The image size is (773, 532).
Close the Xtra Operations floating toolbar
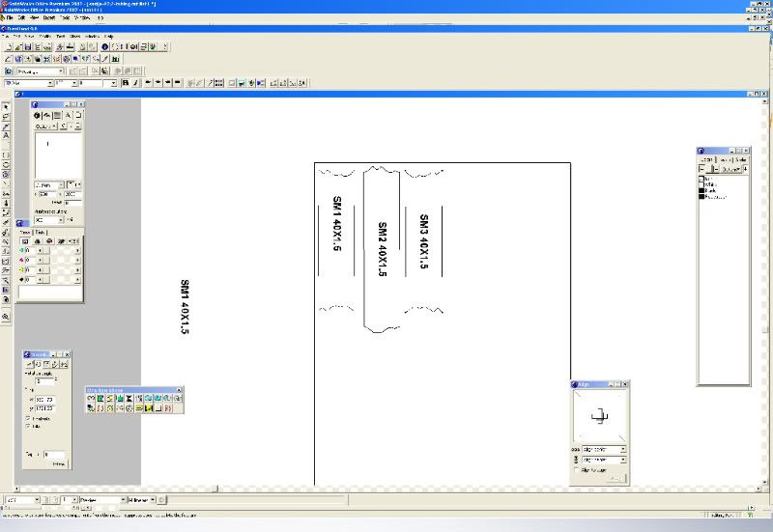179,390
